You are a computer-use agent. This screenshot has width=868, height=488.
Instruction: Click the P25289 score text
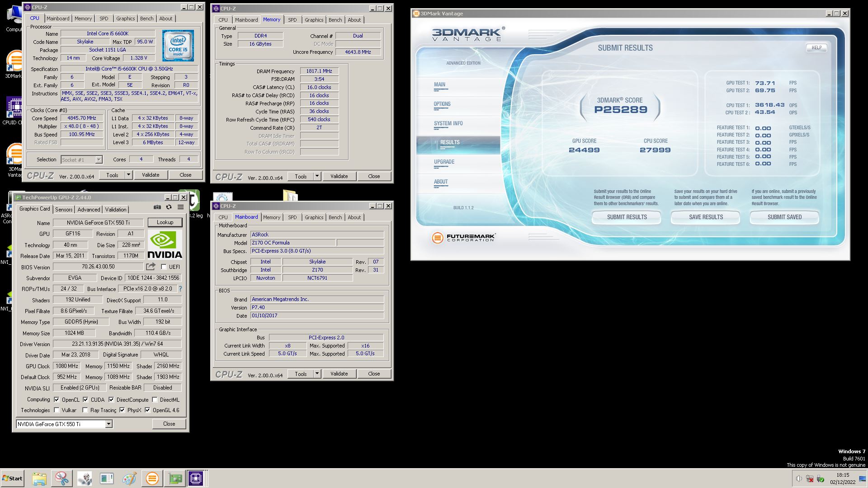coord(620,109)
